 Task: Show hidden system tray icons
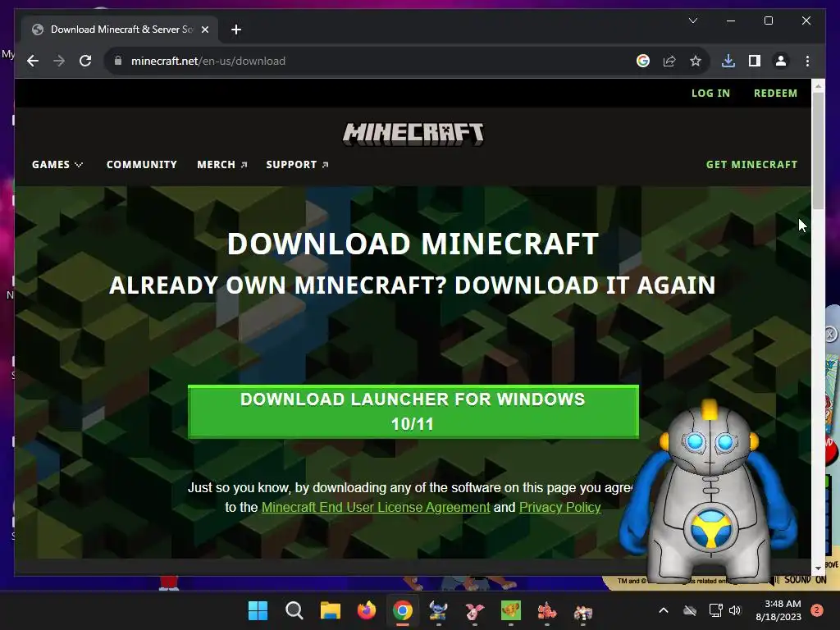coord(663,610)
